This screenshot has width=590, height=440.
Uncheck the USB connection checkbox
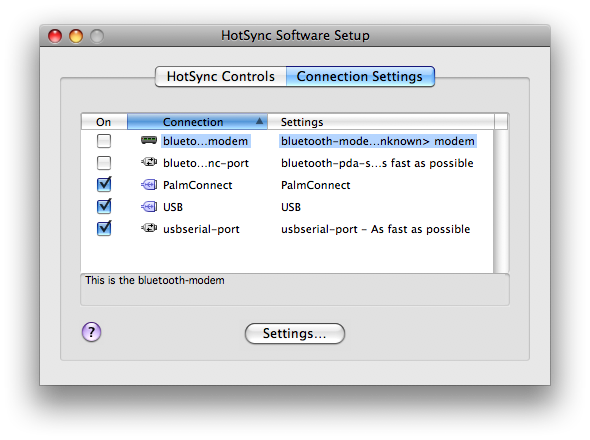point(104,206)
